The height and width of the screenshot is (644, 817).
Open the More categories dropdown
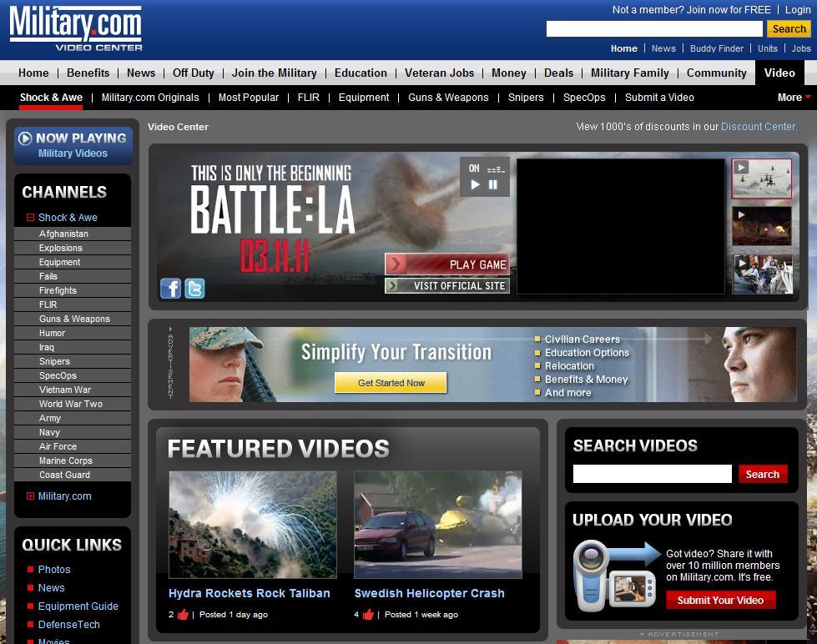coord(794,98)
